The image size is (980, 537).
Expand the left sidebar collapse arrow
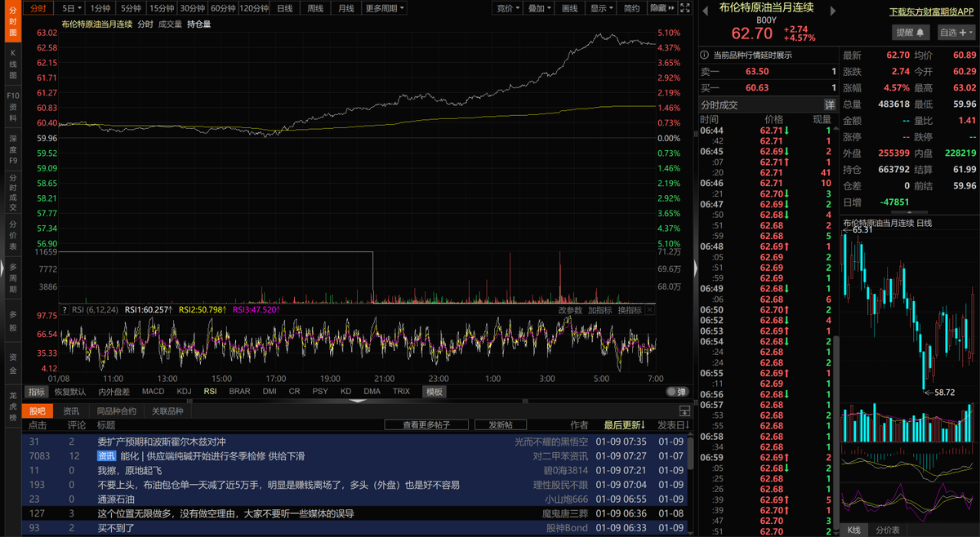pos(2,268)
